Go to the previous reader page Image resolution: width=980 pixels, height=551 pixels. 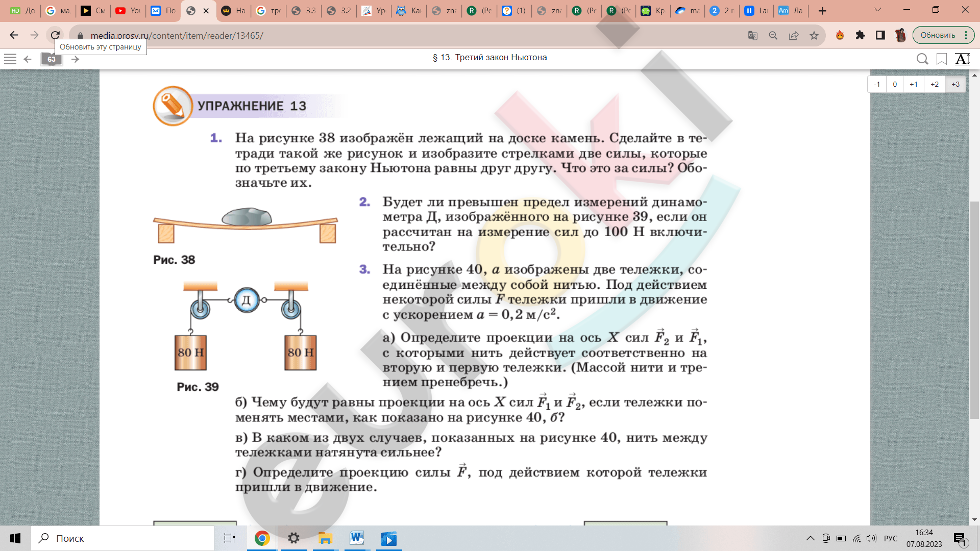[x=28, y=59]
